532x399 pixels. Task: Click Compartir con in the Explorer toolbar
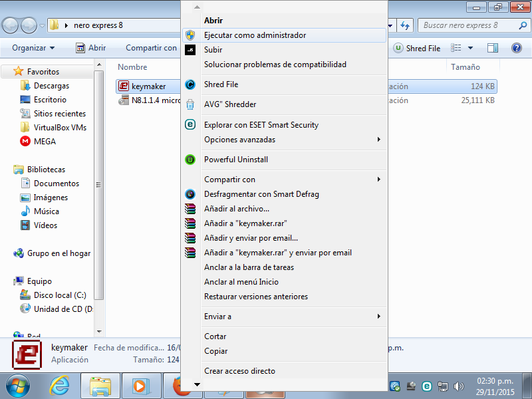click(x=152, y=48)
